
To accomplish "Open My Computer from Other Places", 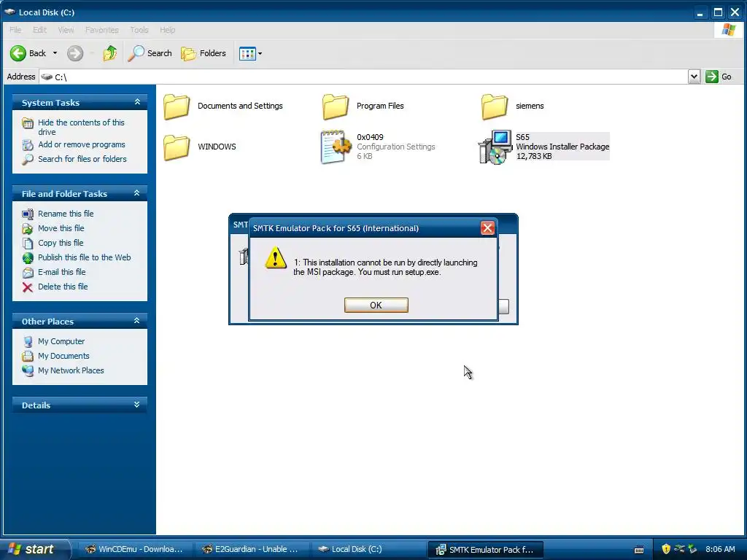I will pos(61,341).
